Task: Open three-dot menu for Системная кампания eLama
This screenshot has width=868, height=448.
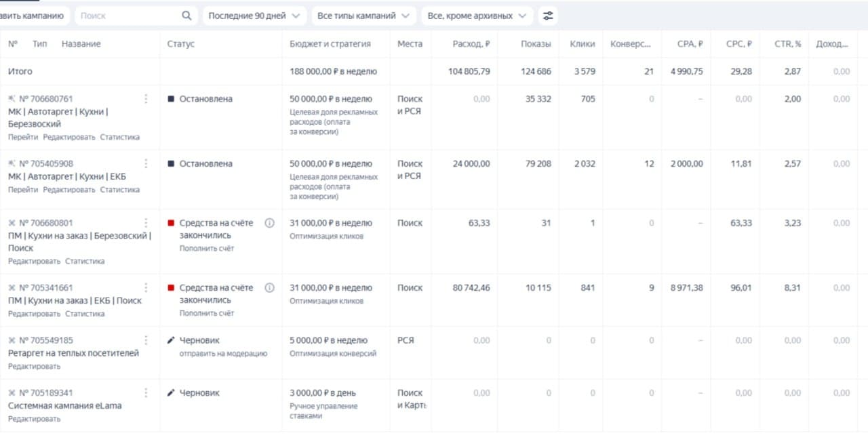Action: point(146,393)
